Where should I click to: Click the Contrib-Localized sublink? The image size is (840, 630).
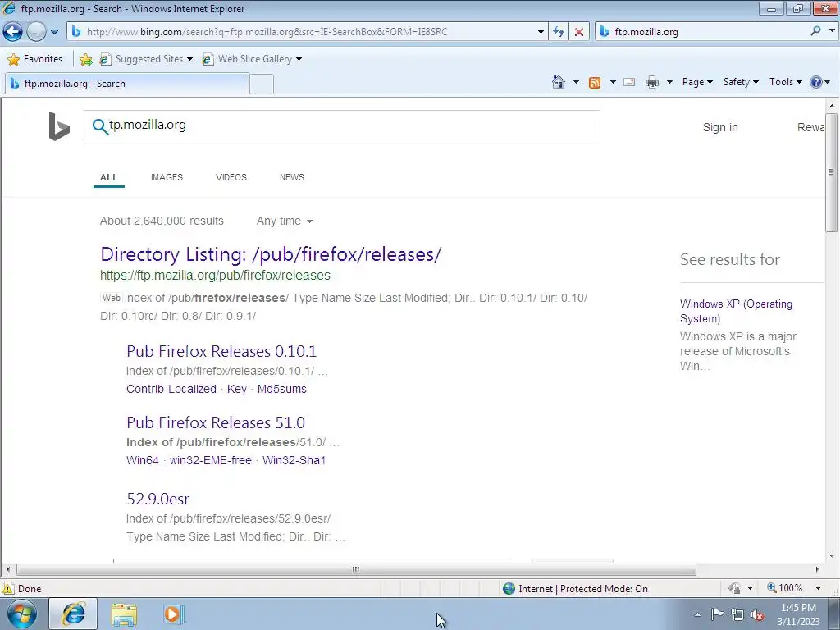171,389
